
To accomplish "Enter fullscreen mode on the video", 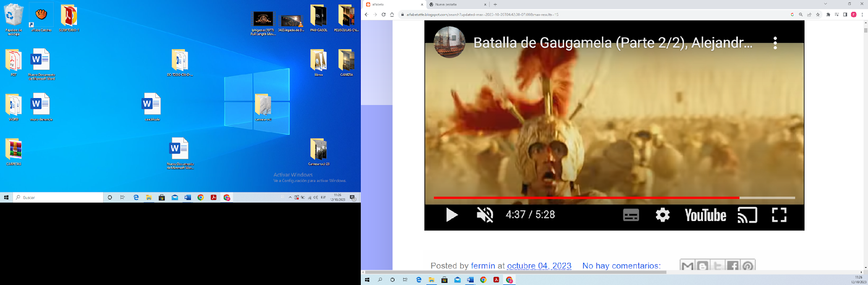I will coord(779,215).
